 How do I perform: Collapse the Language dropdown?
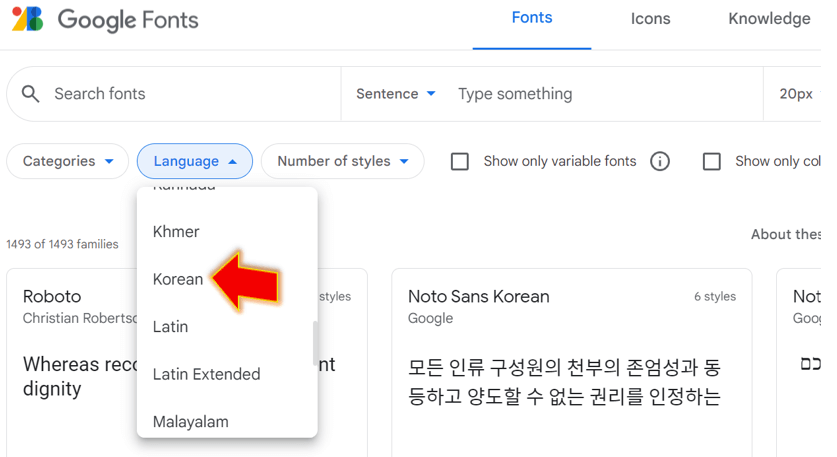click(195, 161)
